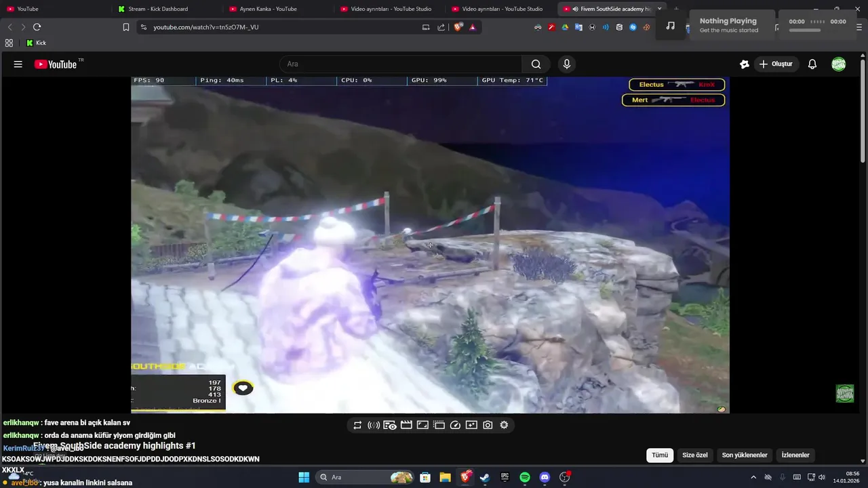This screenshot has width=868, height=488.
Task: Click the eye visibility icon in player toolbar
Action: click(x=390, y=425)
